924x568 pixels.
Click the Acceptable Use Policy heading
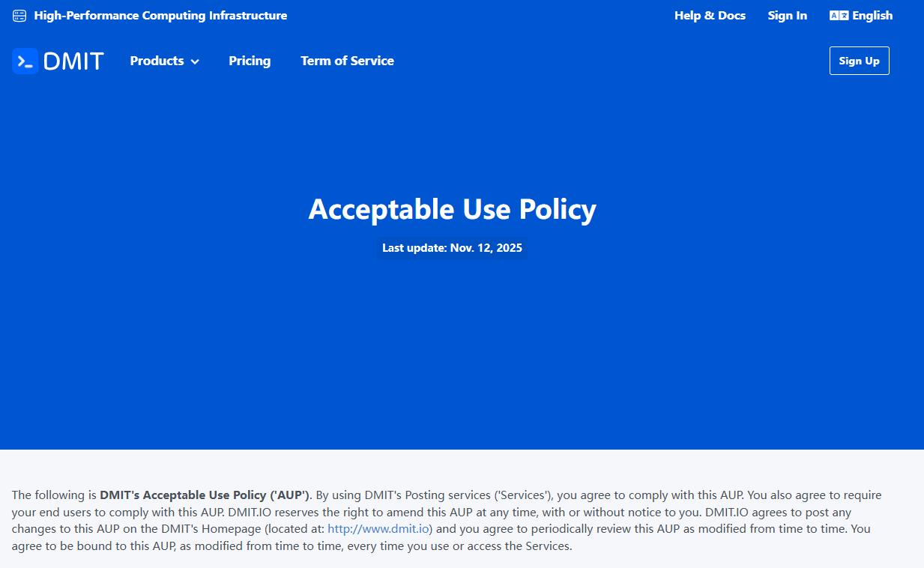click(452, 209)
